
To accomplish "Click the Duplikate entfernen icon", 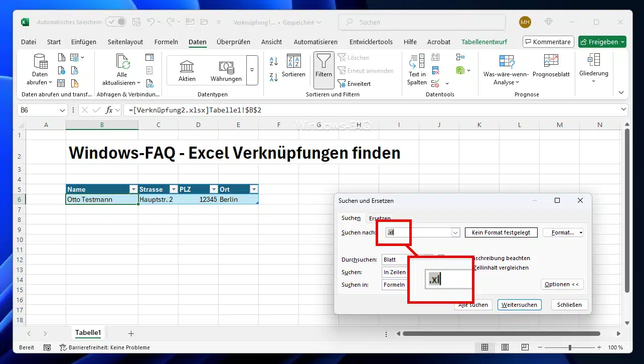I will pos(435,70).
